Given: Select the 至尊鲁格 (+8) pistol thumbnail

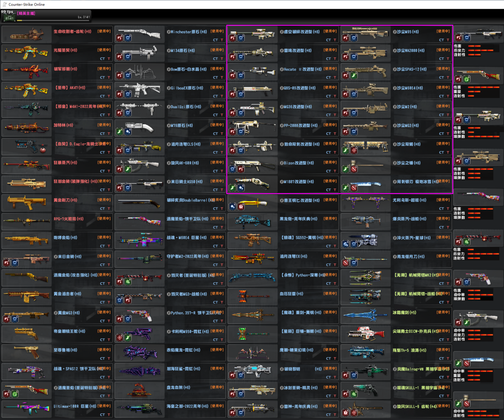Looking at the screenshot, I should (26, 353).
